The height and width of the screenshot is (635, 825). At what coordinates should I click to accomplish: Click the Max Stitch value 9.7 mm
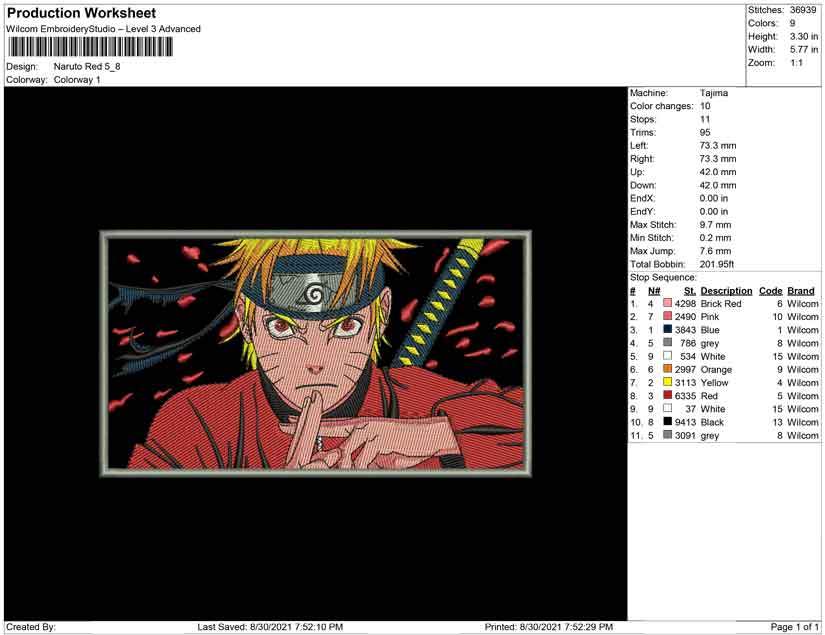715,225
